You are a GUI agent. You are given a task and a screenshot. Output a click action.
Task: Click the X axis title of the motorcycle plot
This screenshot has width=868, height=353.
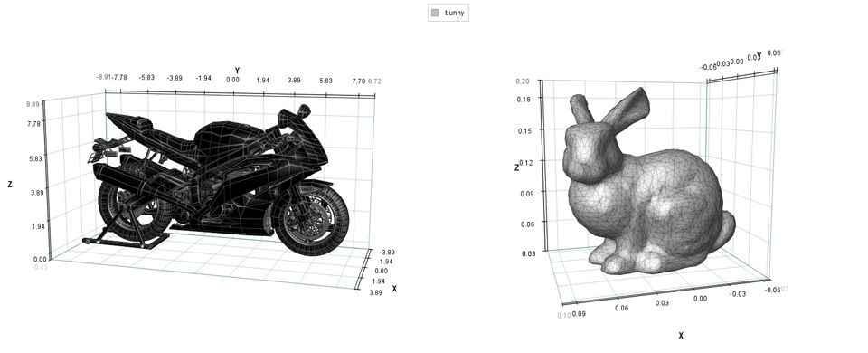click(394, 289)
